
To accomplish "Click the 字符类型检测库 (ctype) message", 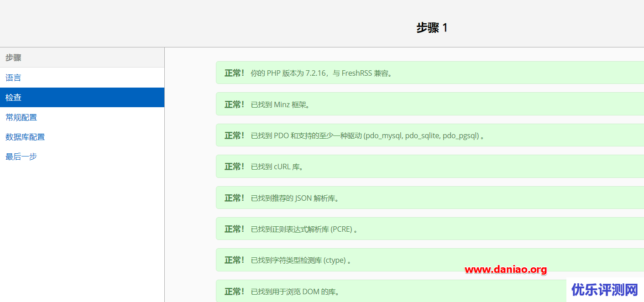I will click(430, 260).
